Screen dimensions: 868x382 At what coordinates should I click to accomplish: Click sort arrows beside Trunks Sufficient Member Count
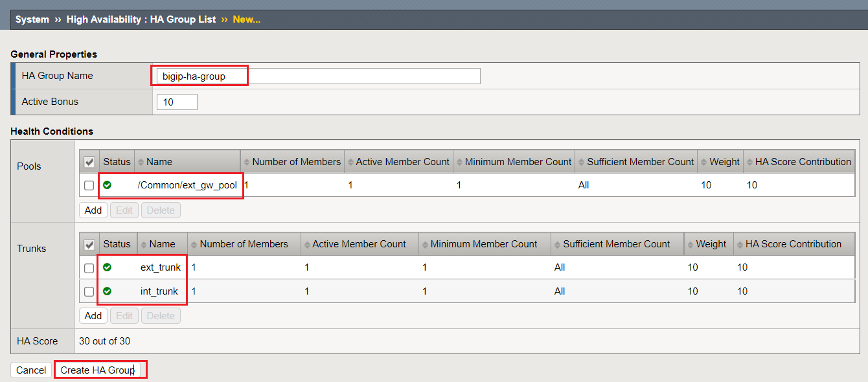click(558, 244)
